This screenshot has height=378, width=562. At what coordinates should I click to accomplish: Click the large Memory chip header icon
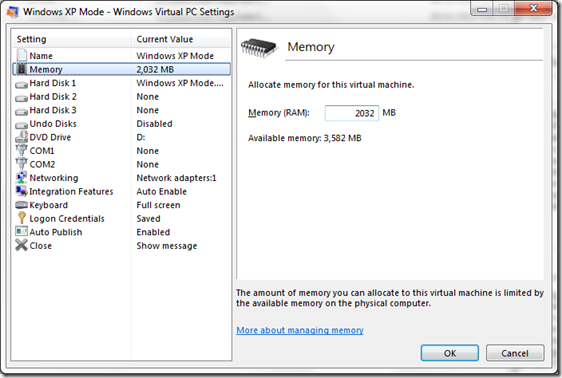(x=259, y=48)
